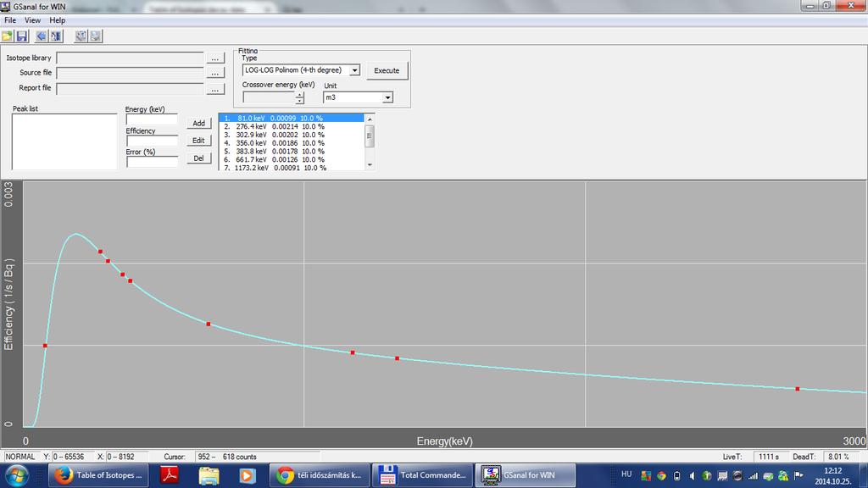Click the rightmost red data point on curve

(797, 389)
